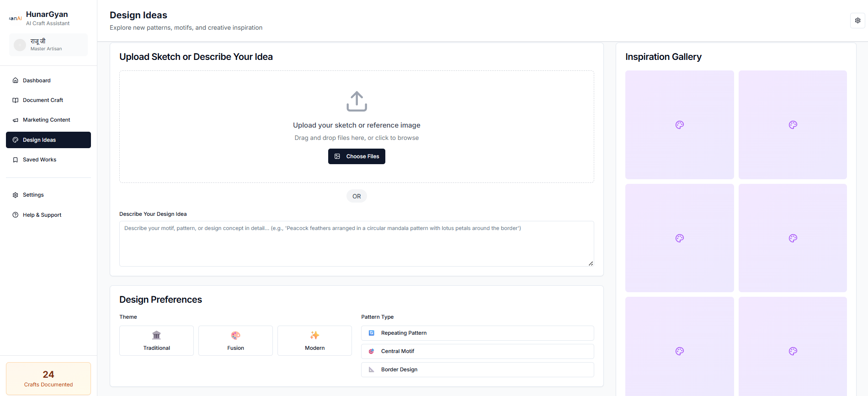Click the question mark icon beside Help & Support

[16, 215]
